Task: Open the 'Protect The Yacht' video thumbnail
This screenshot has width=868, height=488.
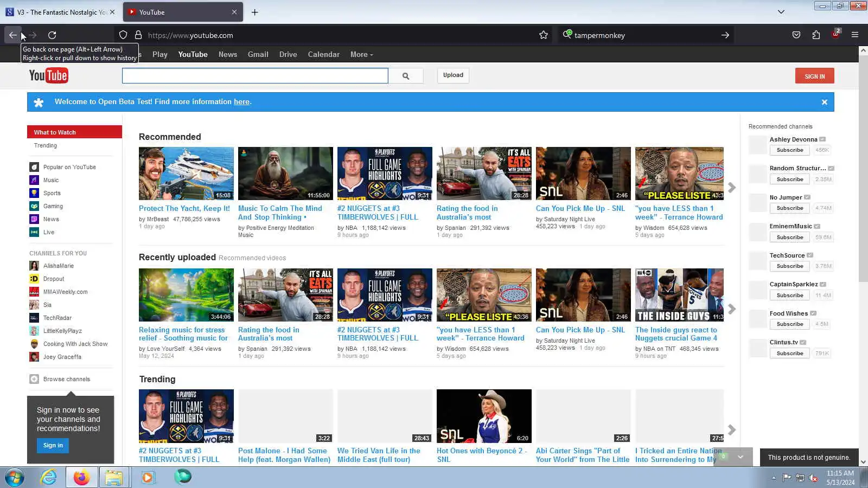Action: click(186, 174)
